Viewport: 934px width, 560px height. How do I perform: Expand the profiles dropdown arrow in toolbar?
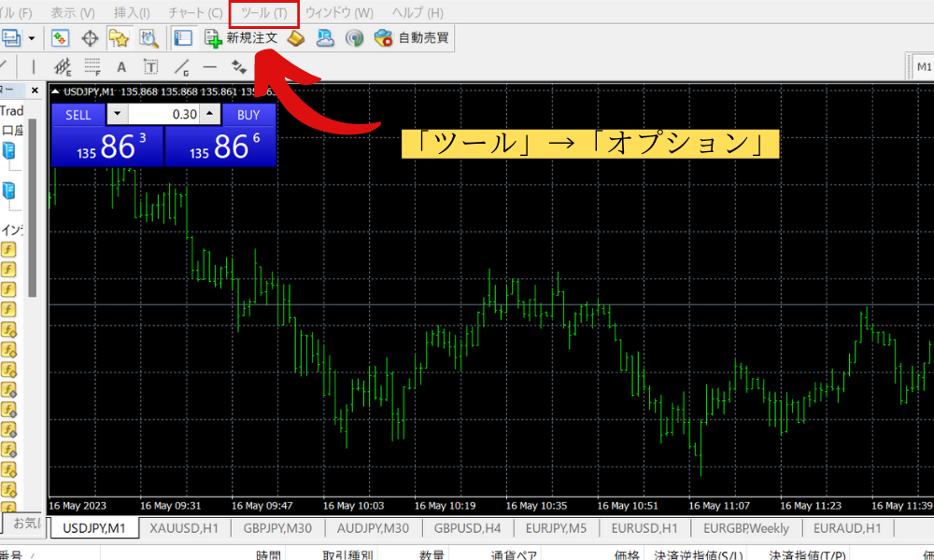tap(33, 38)
